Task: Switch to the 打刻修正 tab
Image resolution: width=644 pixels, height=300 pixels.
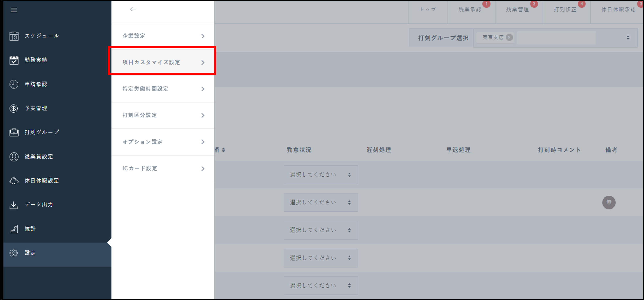Action: pos(565,10)
